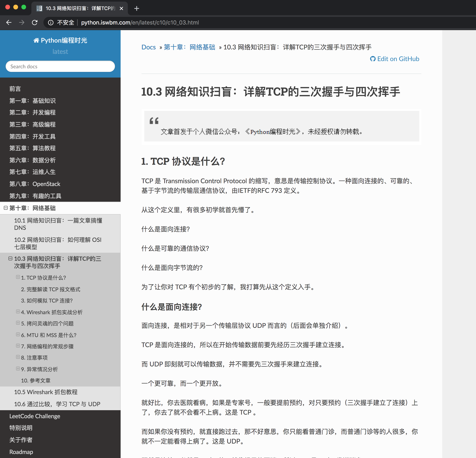Image resolution: width=476 pixels, height=458 pixels.
Task: Expand 9. 异常情况分析 subsection
Action: (x=18, y=368)
